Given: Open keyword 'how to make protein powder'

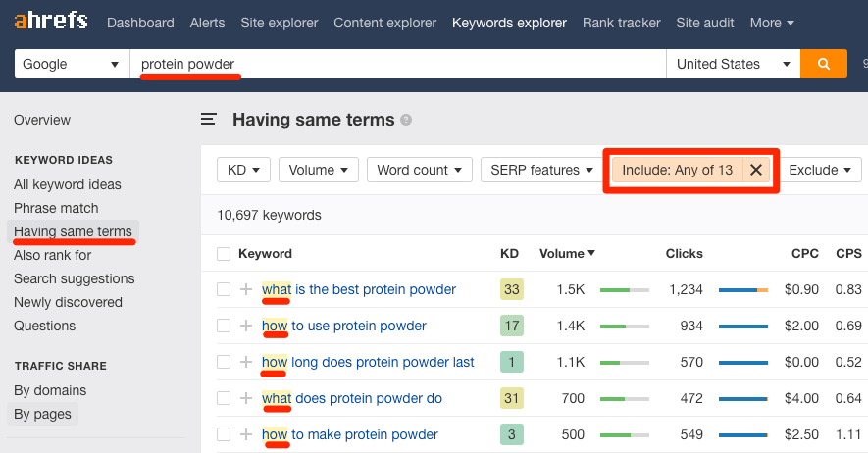Looking at the screenshot, I should (350, 434).
